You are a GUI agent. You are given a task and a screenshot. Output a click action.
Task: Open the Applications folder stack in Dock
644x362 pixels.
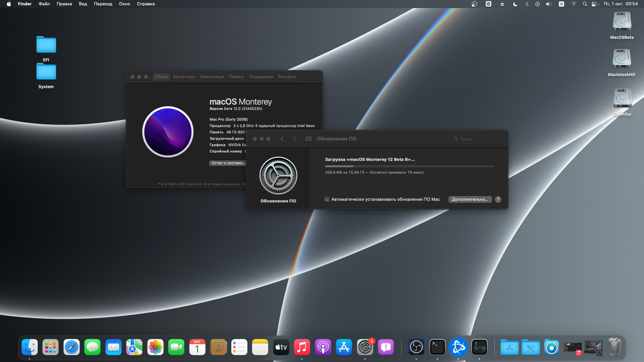509,347
